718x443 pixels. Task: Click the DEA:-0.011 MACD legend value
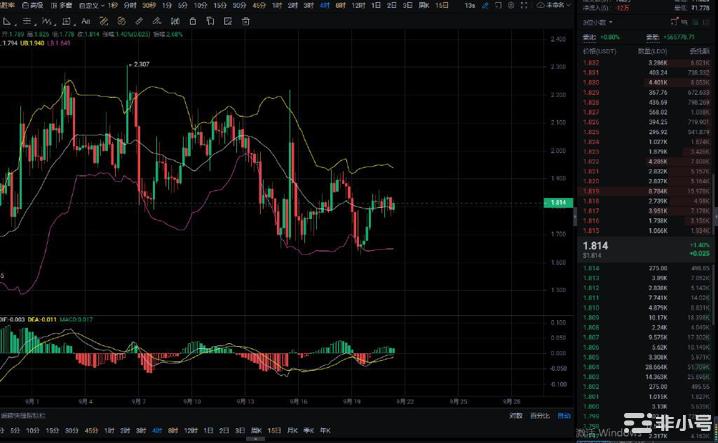click(x=42, y=319)
